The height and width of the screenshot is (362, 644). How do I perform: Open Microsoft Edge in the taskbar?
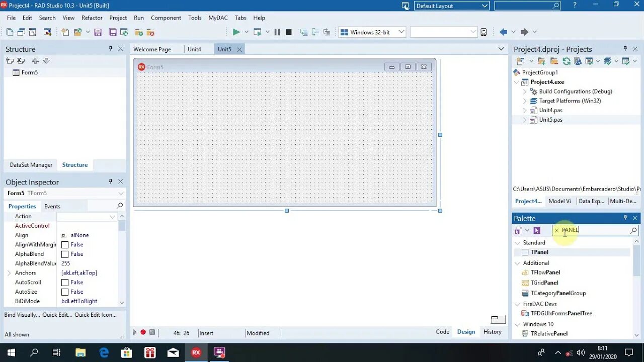pyautogui.click(x=104, y=352)
